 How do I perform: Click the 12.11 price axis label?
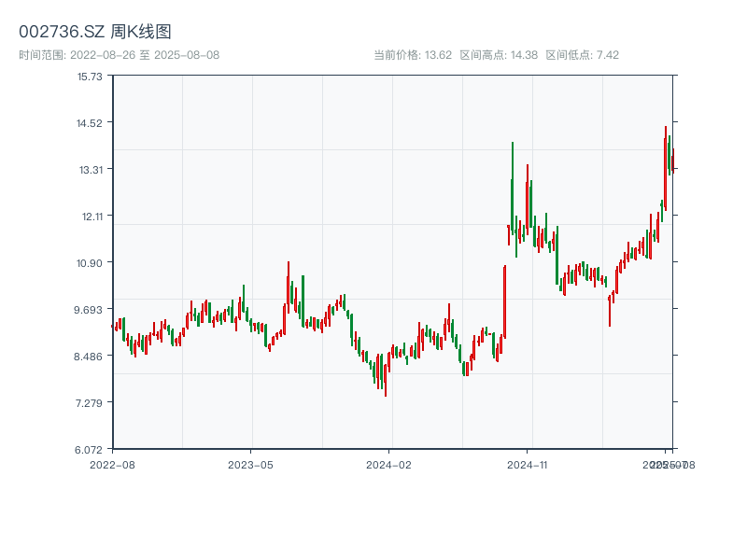[x=91, y=216]
